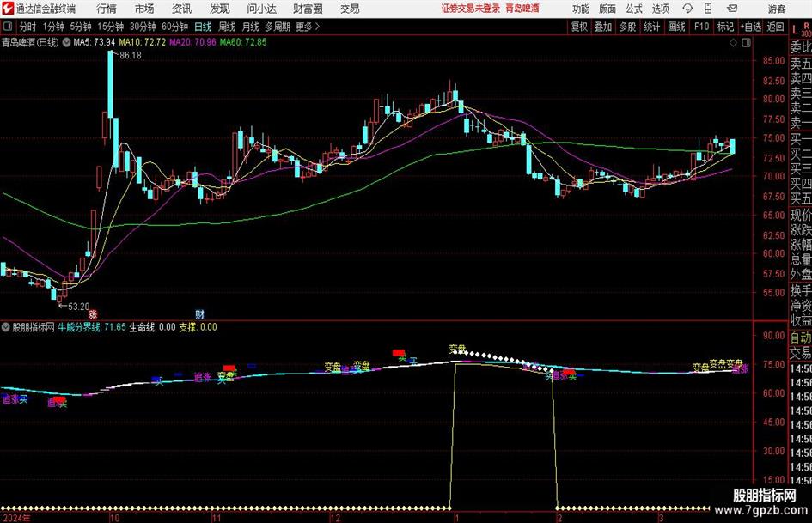Click the 青岛啤酒 stock name in title bar
This screenshot has width=812, height=523.
(x=522, y=9)
